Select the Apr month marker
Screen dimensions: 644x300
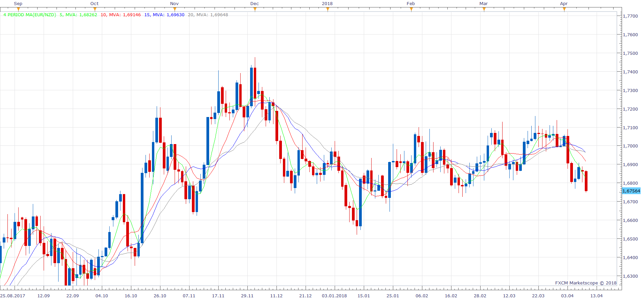pyautogui.click(x=564, y=4)
